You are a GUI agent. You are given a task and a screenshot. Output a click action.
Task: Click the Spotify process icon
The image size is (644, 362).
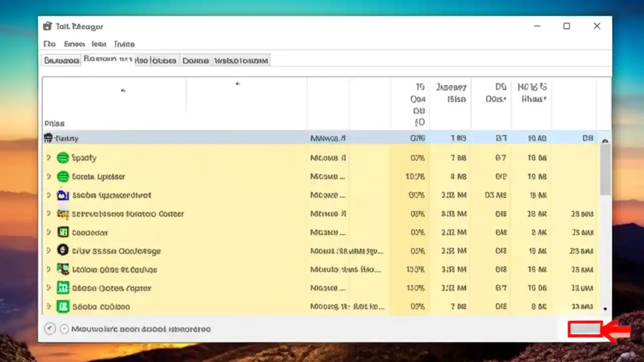point(63,157)
